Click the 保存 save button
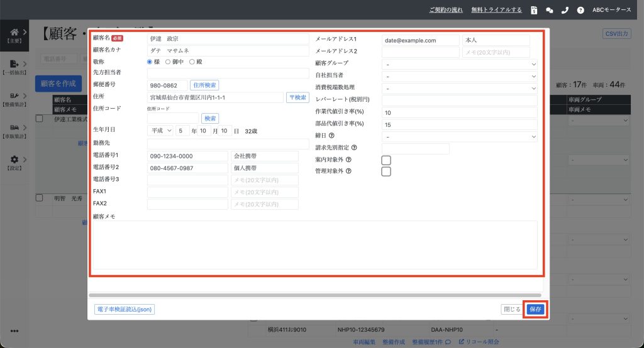Screen dimensions: 644x348 (x=535, y=309)
